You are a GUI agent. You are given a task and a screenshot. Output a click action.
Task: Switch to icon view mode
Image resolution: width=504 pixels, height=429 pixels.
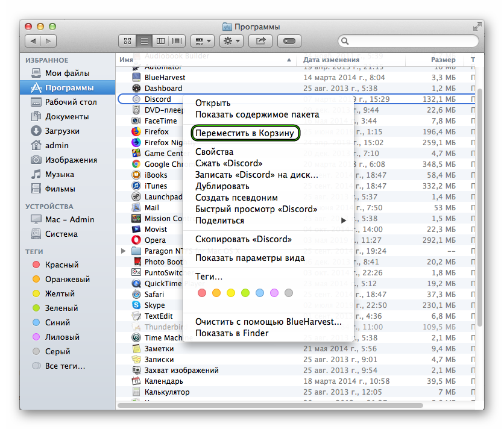[x=127, y=41]
